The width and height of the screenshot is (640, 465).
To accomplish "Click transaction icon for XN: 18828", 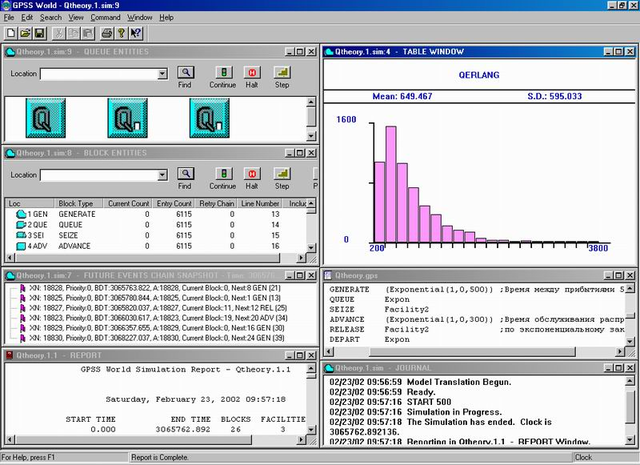I will pos(22,288).
